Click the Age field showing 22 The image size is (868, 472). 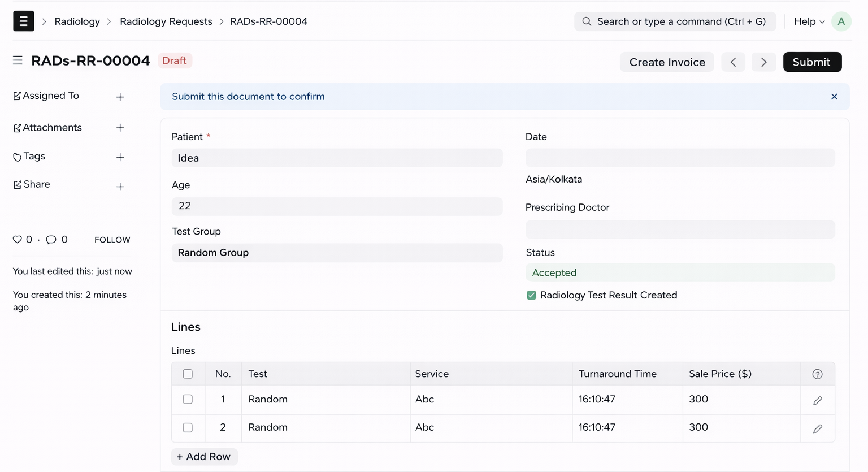pyautogui.click(x=337, y=206)
